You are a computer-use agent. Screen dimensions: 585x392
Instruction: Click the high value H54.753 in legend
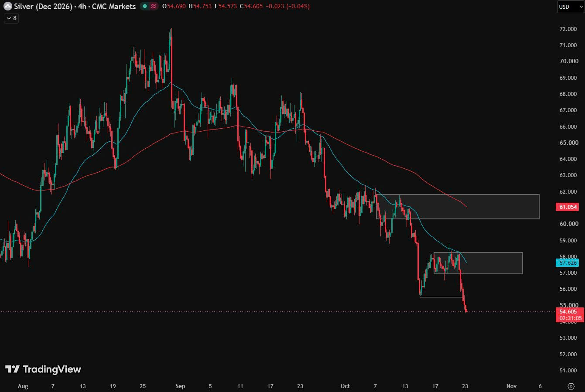200,6
